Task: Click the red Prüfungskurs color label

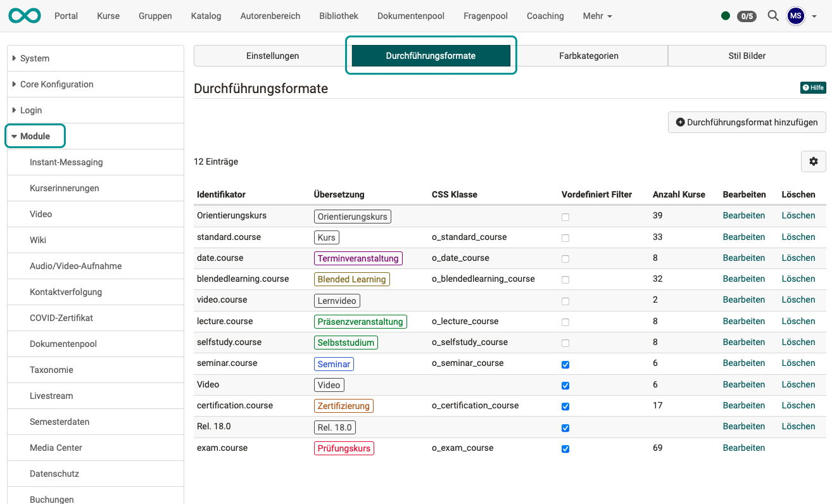Action: [344, 448]
